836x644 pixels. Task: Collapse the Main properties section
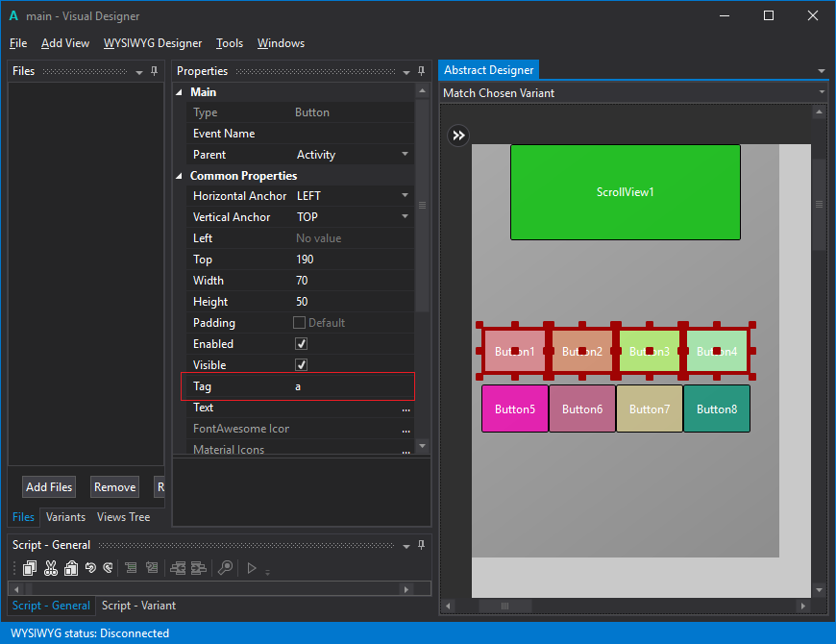180,92
